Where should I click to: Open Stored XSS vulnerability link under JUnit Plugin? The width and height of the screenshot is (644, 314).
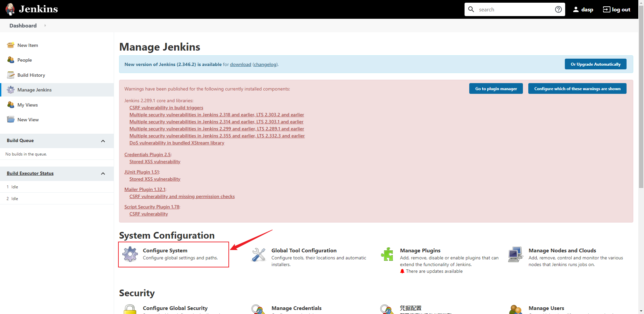pos(155,179)
